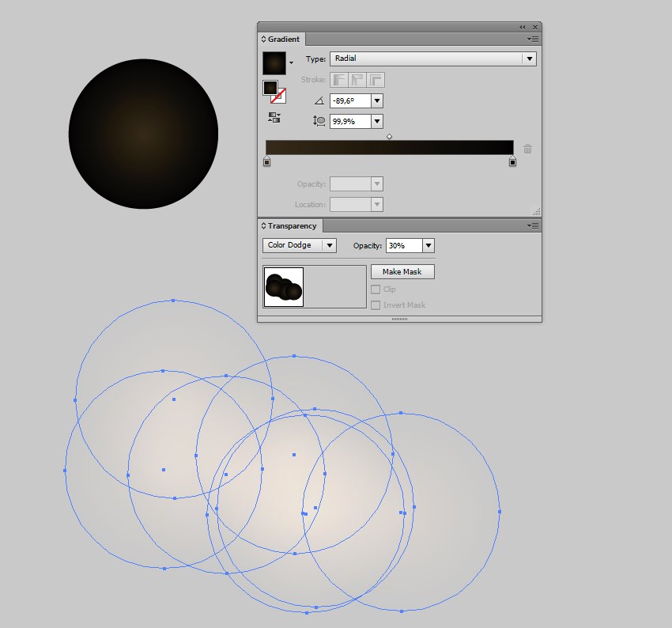Viewport: 672px width, 628px height.
Task: Click the gradient midpoint diamond marker
Action: pyautogui.click(x=389, y=136)
